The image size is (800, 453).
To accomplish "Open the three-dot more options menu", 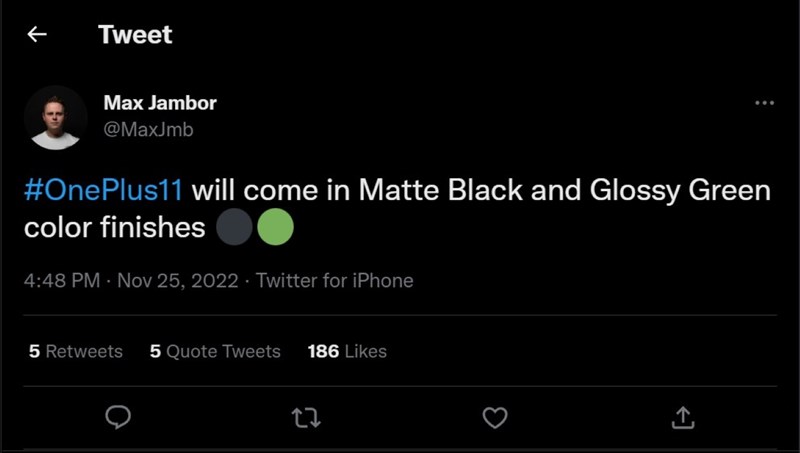I will [764, 103].
